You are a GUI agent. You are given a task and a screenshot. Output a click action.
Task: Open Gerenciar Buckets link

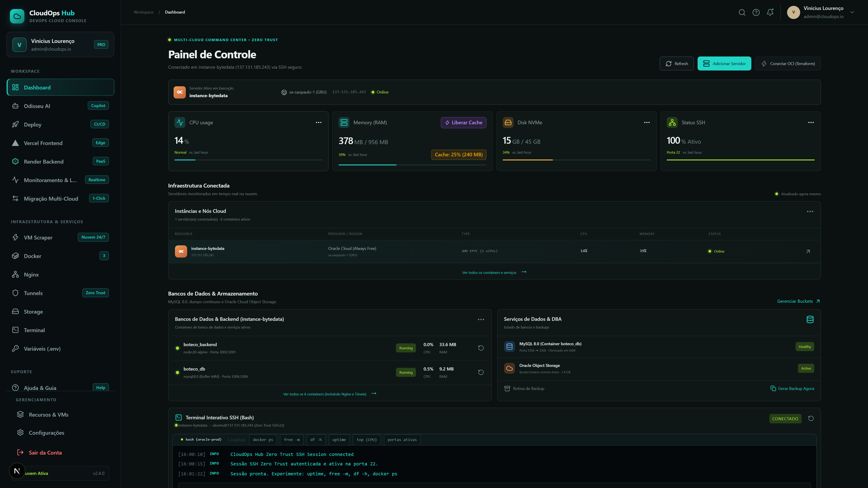click(799, 301)
